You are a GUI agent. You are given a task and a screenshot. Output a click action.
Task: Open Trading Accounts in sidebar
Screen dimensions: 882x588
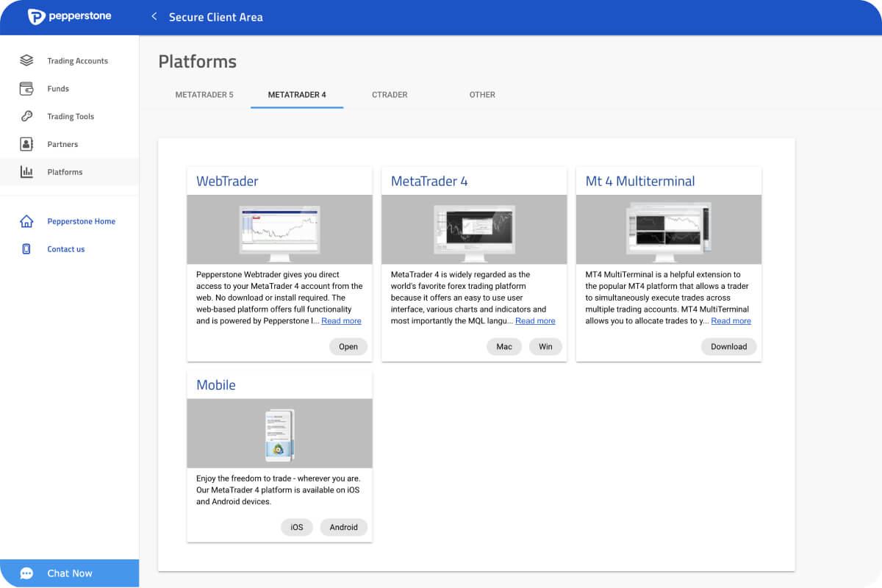[x=69, y=61]
